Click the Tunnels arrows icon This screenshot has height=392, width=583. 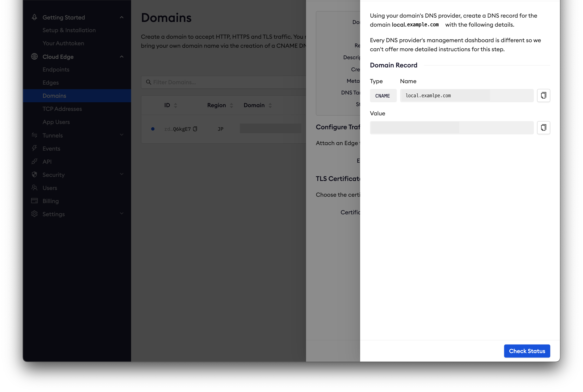(x=34, y=135)
